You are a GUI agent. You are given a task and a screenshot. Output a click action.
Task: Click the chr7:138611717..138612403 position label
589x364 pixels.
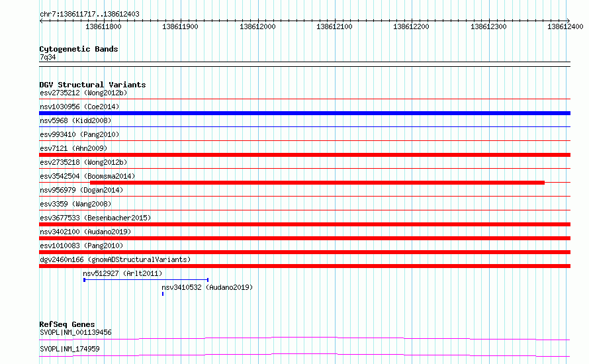pos(89,14)
